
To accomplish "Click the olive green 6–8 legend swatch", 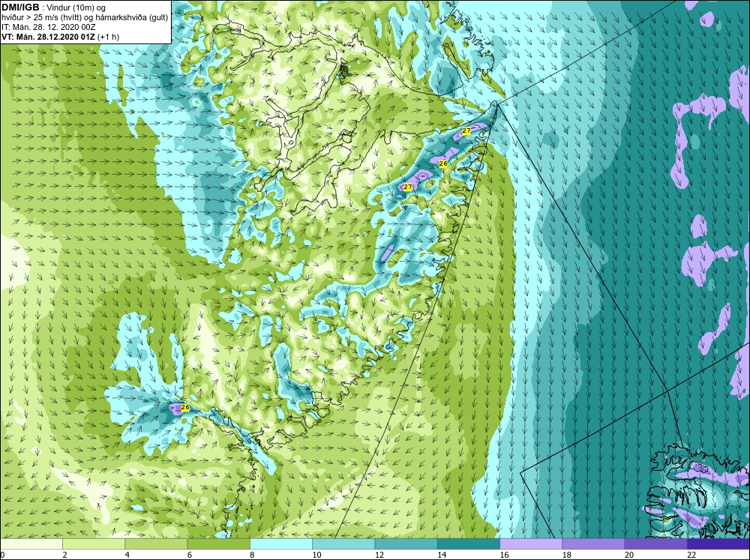I will pos(218,544).
